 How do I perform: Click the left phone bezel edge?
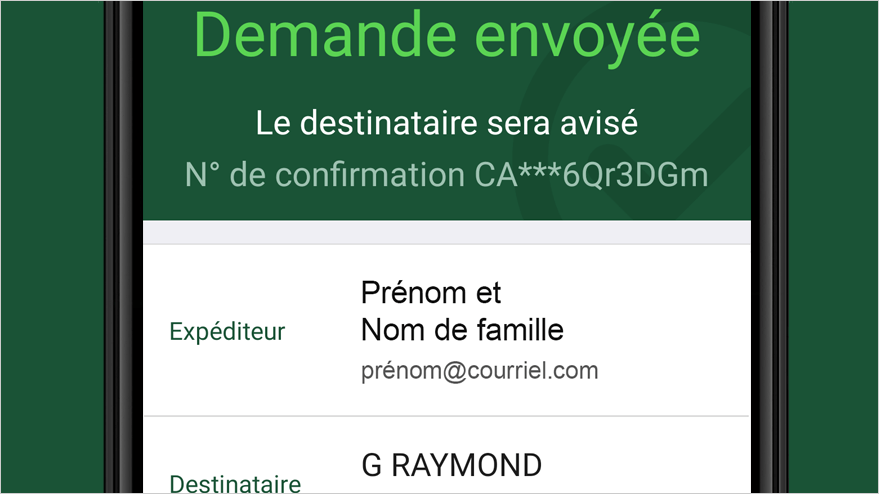click(123, 247)
